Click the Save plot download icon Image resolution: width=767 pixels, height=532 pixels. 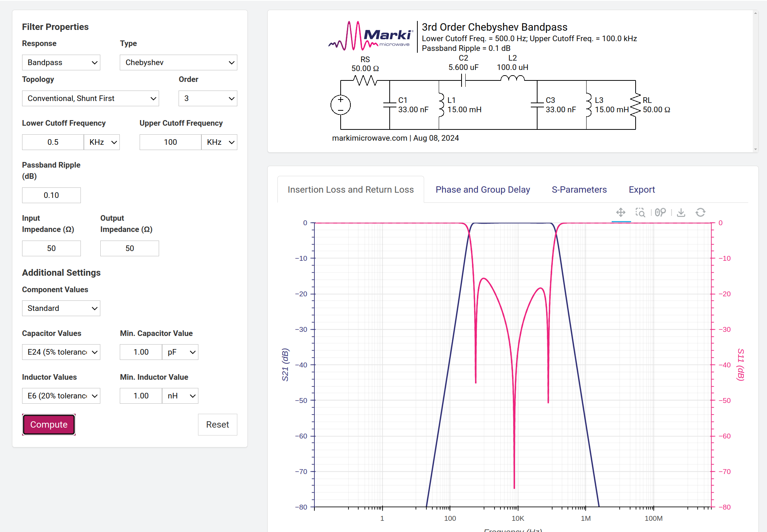click(681, 213)
